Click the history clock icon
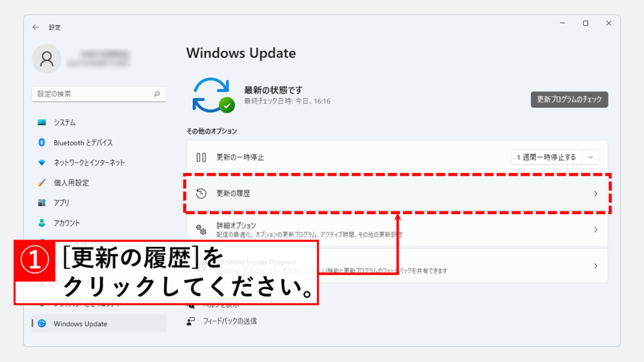The height and width of the screenshot is (362, 644). coord(201,194)
